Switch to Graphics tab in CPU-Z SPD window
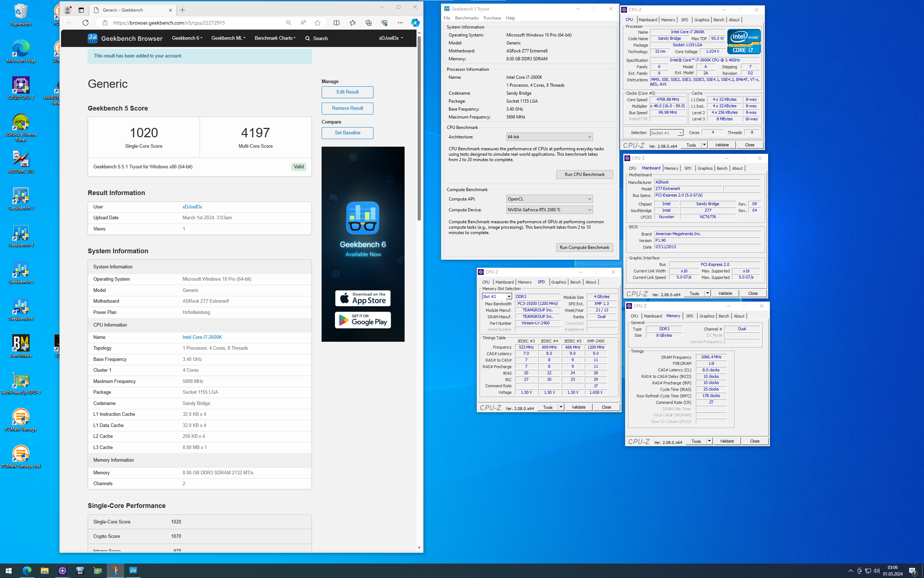The width and height of the screenshot is (924, 578). tap(559, 282)
